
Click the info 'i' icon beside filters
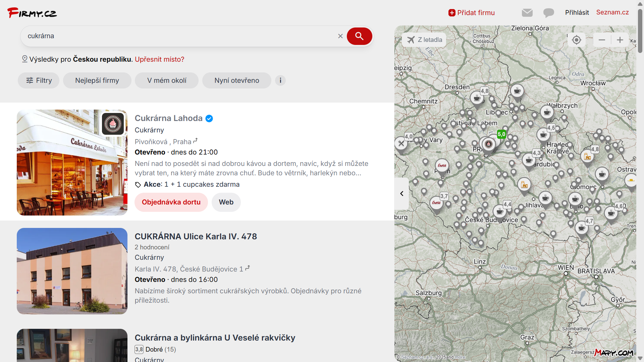click(280, 80)
